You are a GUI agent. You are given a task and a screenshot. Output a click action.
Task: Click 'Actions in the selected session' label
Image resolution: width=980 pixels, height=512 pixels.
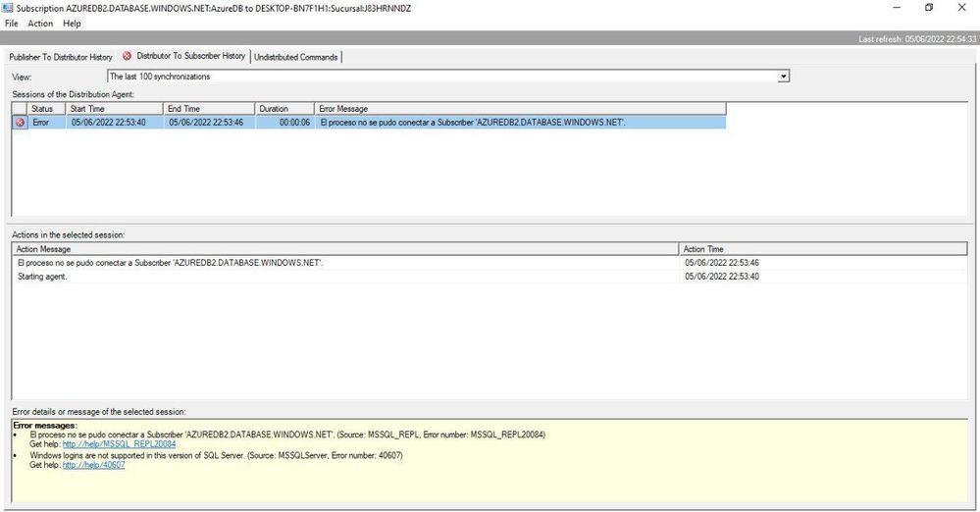point(68,235)
